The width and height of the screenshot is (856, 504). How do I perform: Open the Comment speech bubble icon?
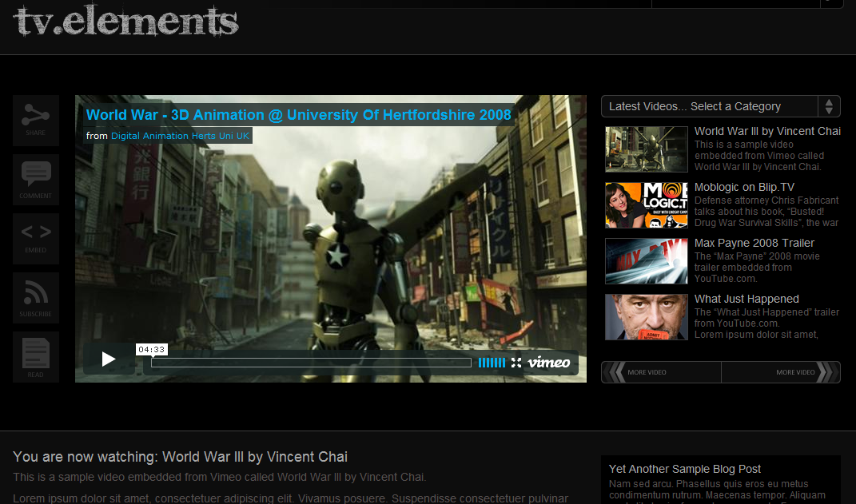tap(36, 180)
